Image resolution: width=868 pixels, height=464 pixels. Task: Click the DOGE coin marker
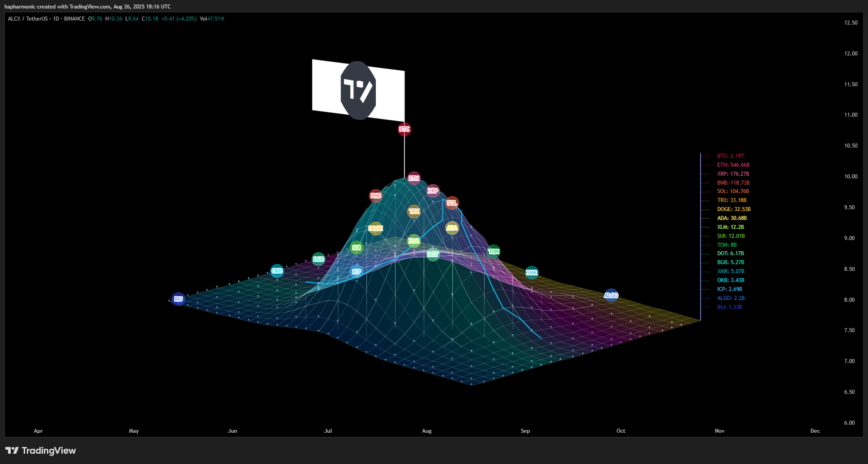click(x=375, y=228)
